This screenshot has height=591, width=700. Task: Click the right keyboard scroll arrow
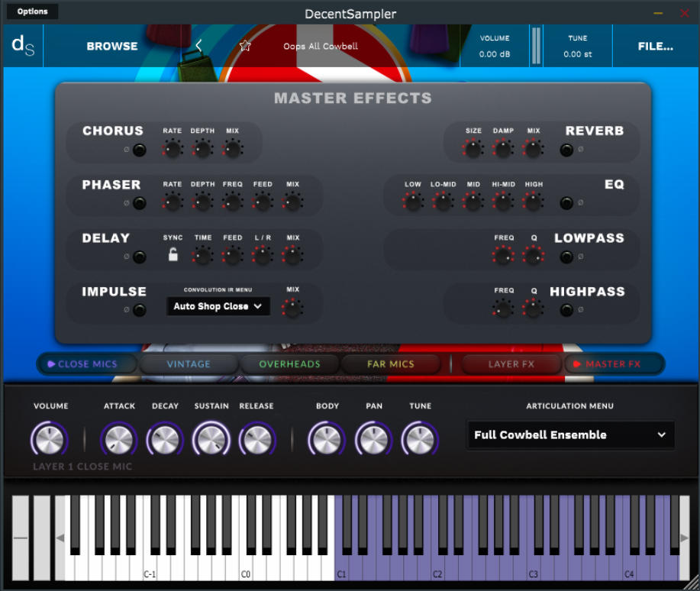click(685, 537)
